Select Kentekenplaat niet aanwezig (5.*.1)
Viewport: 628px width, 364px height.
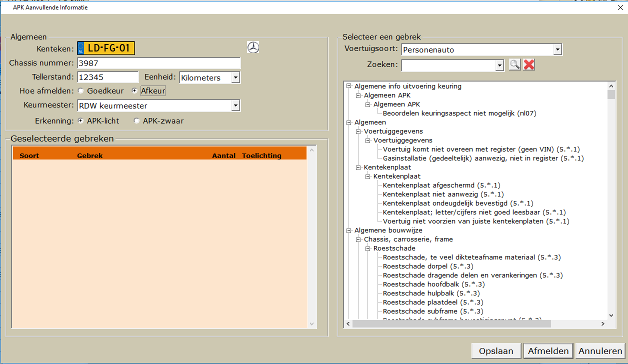[443, 194]
